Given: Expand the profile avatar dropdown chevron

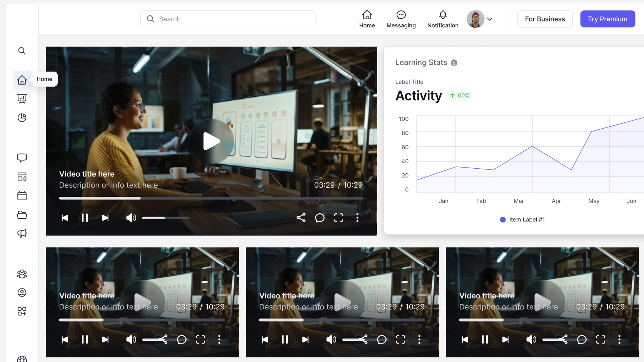Looking at the screenshot, I should click(490, 19).
